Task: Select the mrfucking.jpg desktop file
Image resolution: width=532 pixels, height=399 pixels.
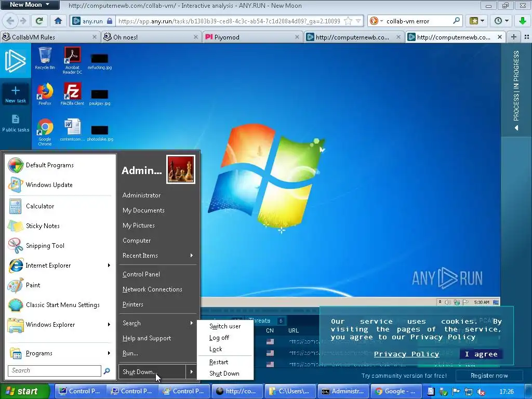Action: pyautogui.click(x=100, y=61)
